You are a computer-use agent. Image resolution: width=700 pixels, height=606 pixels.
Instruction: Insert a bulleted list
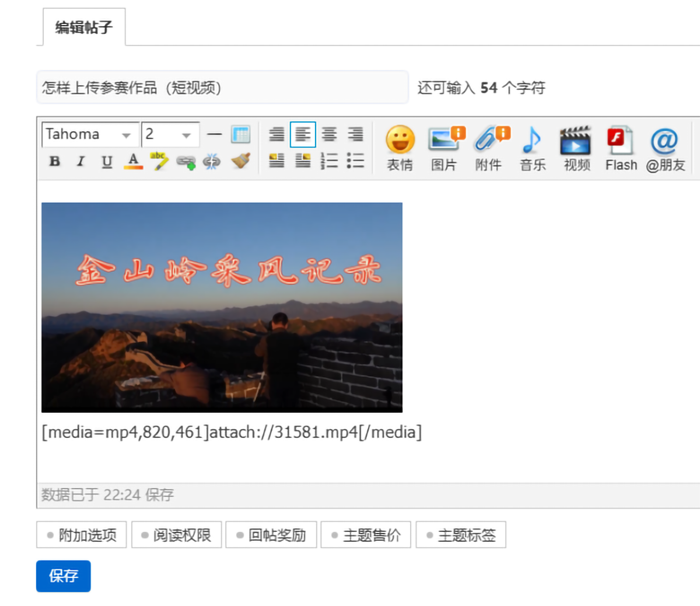[356, 161]
